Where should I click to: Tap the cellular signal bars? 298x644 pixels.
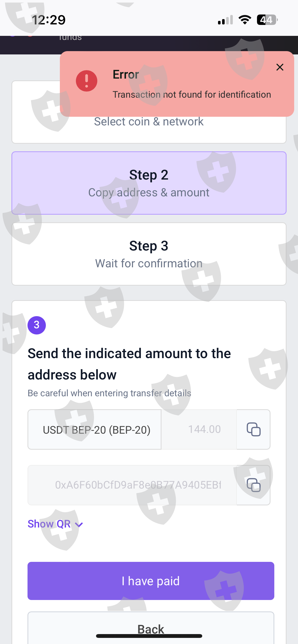[225, 20]
